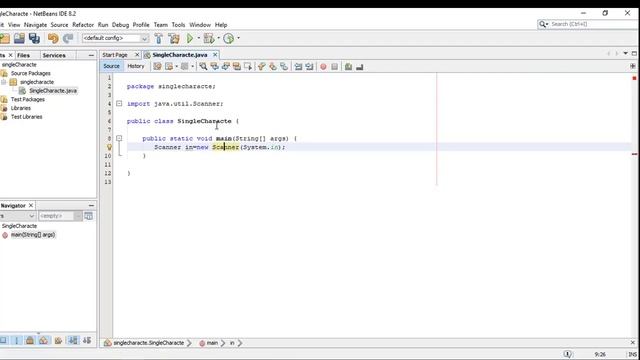Click the Last Edit editor toolbar icon
640x360 pixels.
click(157, 67)
